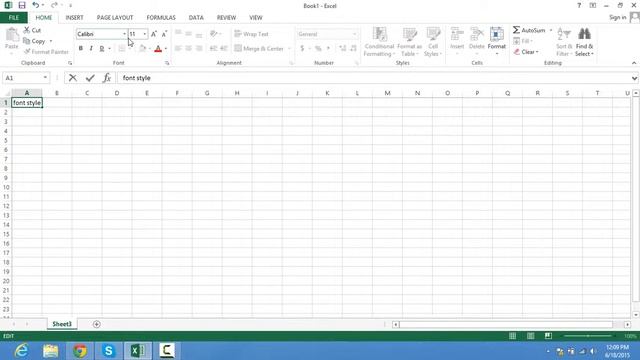Open the REVIEW ribbon tab
Image resolution: width=640 pixels, height=360 pixels.
click(x=226, y=18)
